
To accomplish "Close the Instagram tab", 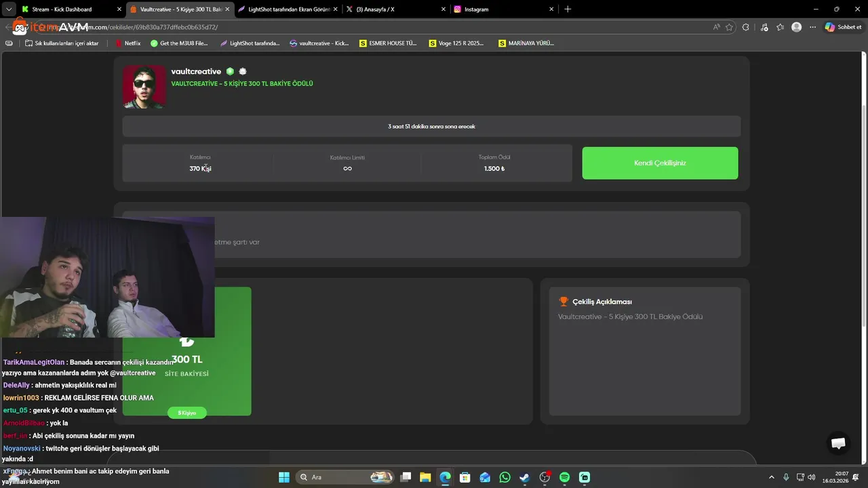I will coord(552,9).
